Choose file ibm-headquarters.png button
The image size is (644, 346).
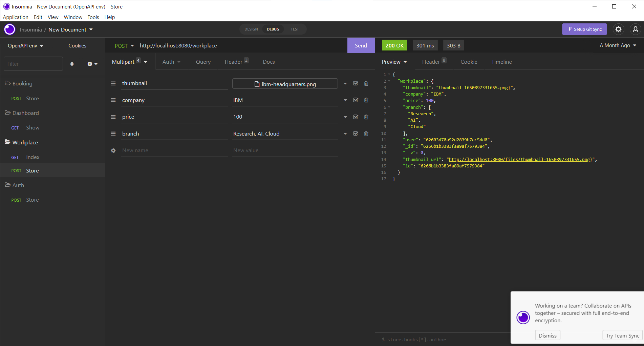[285, 84]
